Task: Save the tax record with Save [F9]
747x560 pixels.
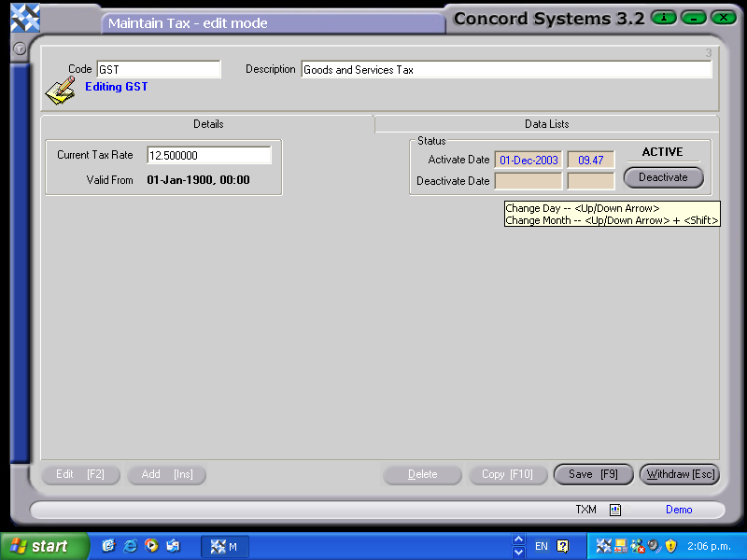Action: [x=593, y=474]
